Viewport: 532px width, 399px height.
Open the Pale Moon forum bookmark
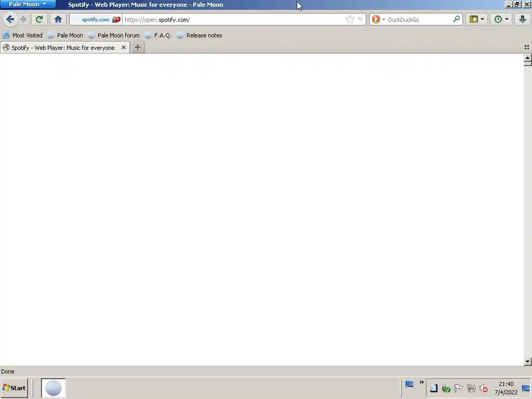pos(114,35)
